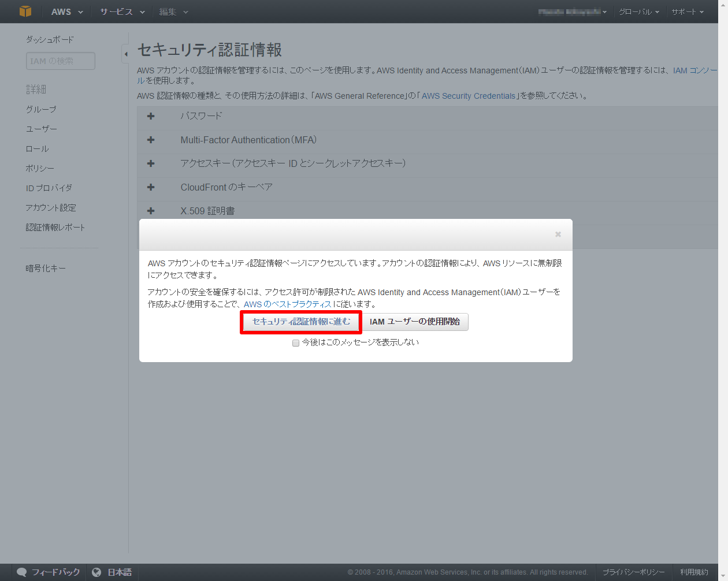Open the AWS Security Credentials link

tap(469, 96)
